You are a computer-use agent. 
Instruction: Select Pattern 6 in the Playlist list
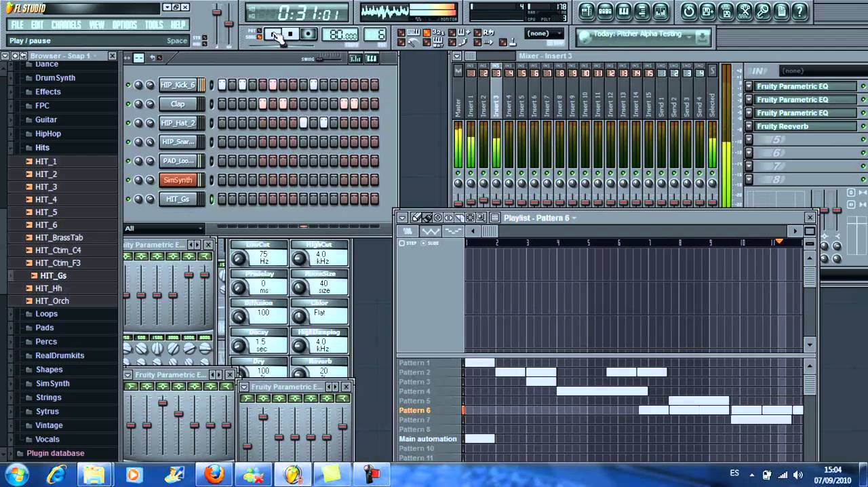coord(415,410)
